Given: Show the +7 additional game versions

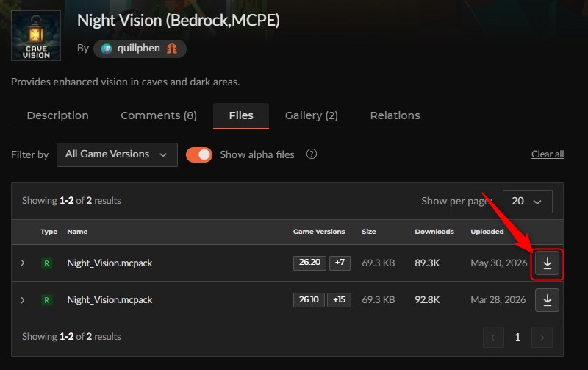Looking at the screenshot, I should coord(340,263).
